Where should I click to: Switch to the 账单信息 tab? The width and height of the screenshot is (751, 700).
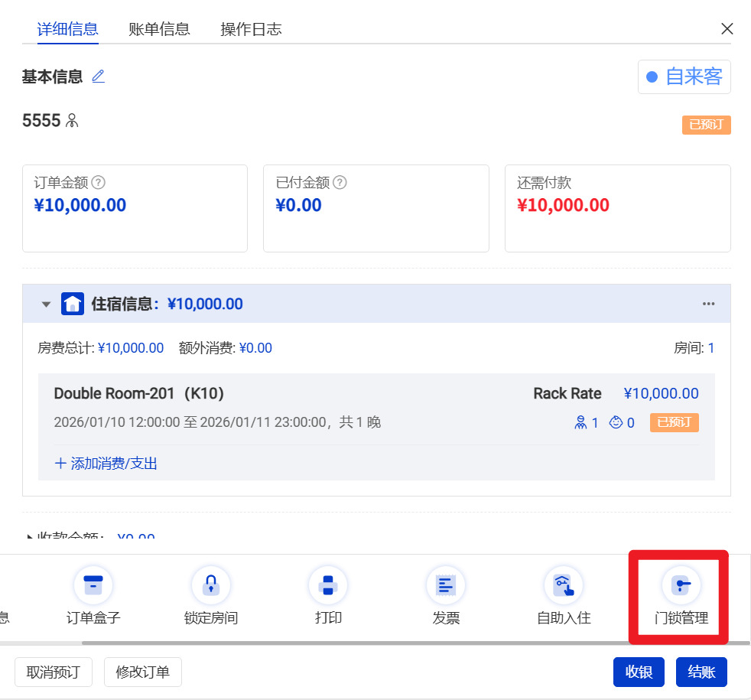pos(159,29)
